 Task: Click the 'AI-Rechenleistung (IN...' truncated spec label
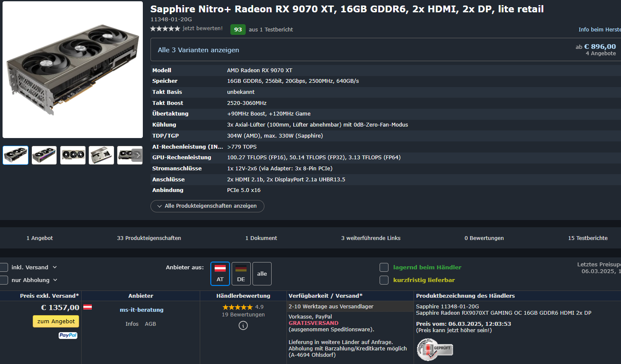tap(187, 147)
